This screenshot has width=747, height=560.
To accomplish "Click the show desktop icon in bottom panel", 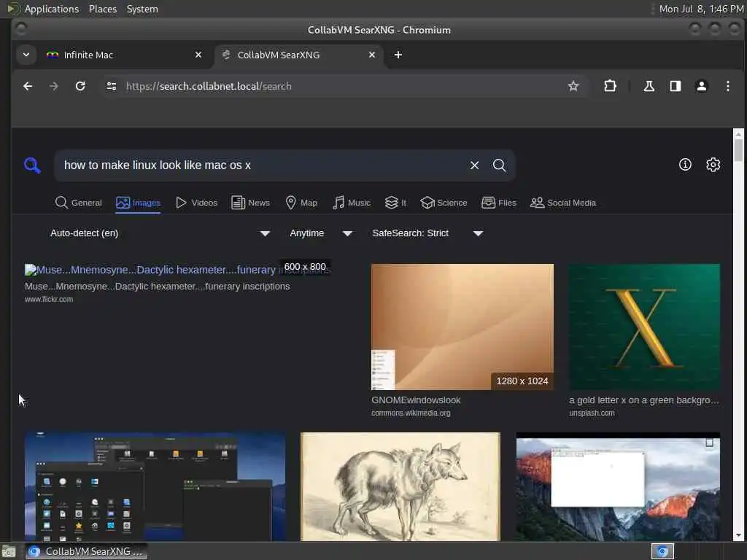I will (9, 551).
